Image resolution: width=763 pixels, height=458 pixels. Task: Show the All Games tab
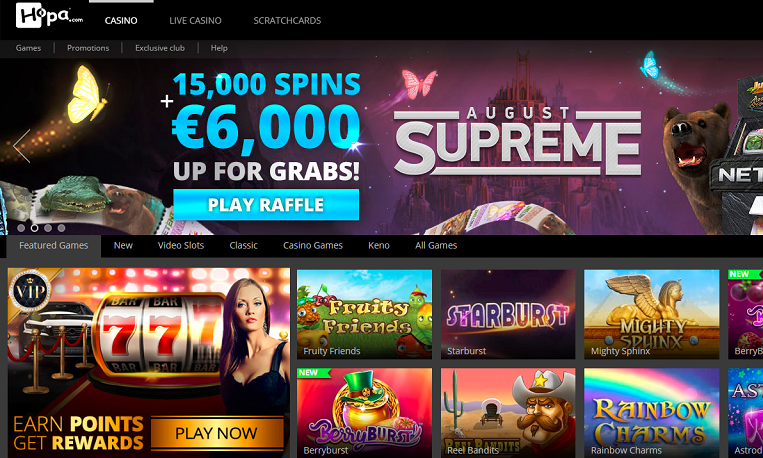click(436, 245)
